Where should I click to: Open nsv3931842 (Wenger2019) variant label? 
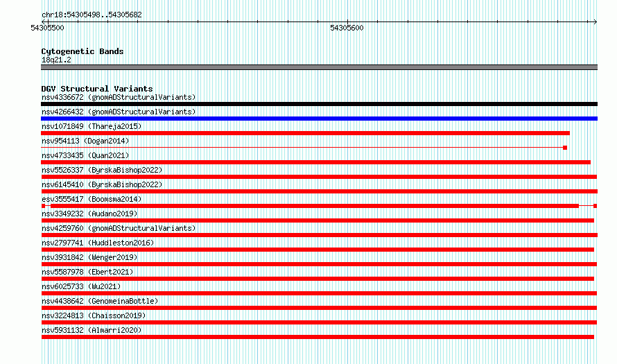click(89, 257)
